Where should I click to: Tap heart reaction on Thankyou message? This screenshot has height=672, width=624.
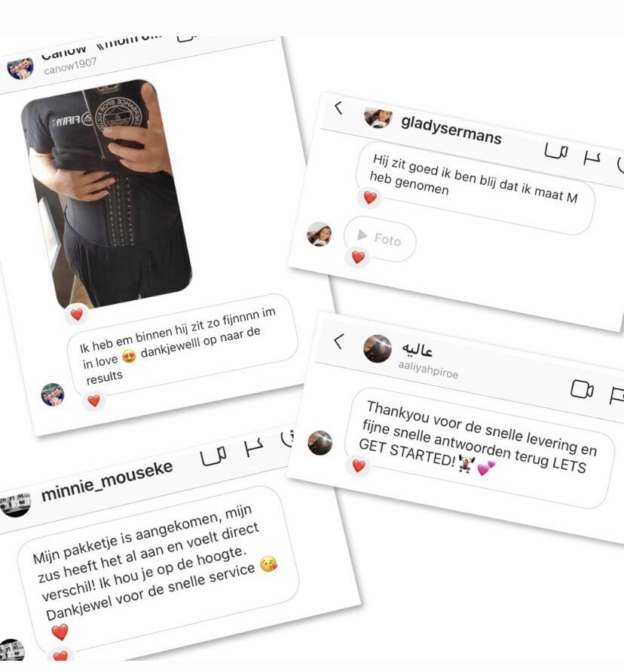click(359, 466)
